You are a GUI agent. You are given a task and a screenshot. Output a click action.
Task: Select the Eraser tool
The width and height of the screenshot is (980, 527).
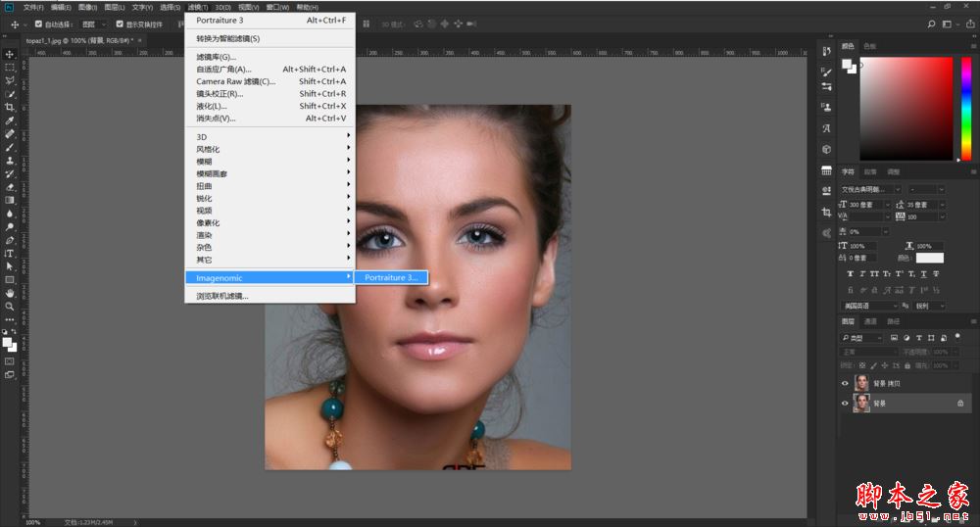10,187
